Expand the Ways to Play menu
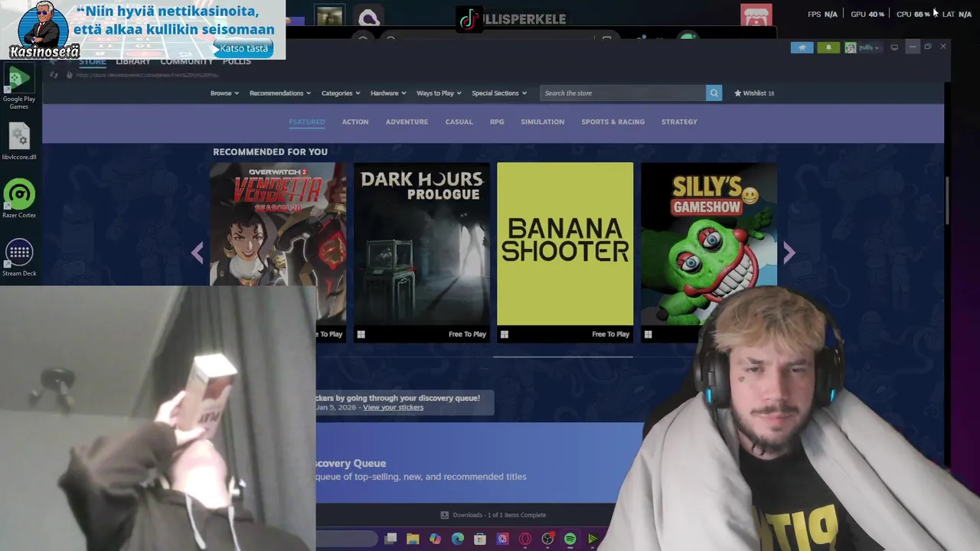The image size is (980, 551). click(x=439, y=93)
